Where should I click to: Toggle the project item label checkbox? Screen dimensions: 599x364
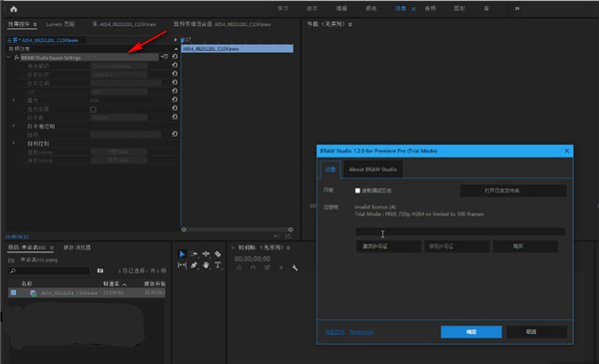(x=13, y=292)
